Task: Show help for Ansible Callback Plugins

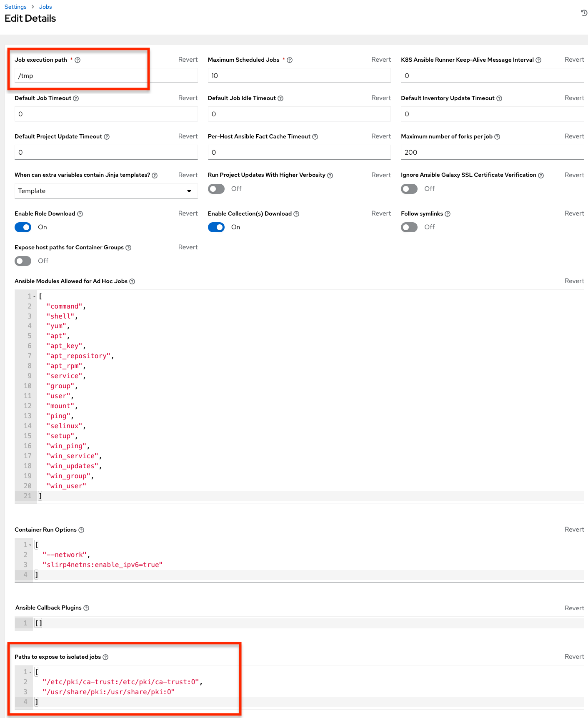Action: click(86, 608)
